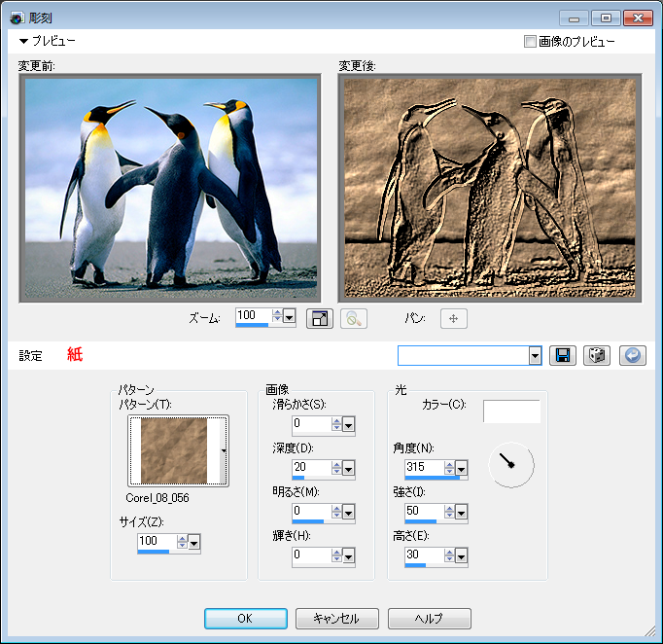
Task: Click the sculpture dialog title bar icon
Action: 16,18
